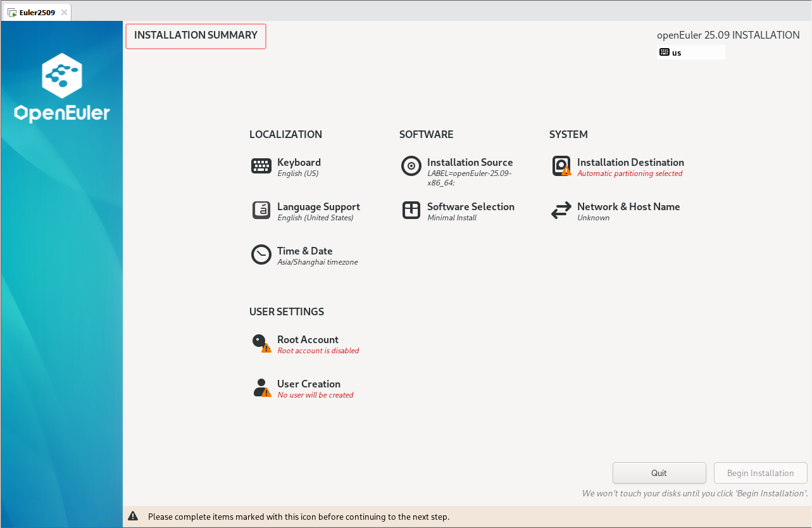Click 'English (US)' keyboard text
The width and height of the screenshot is (812, 528).
(298, 173)
